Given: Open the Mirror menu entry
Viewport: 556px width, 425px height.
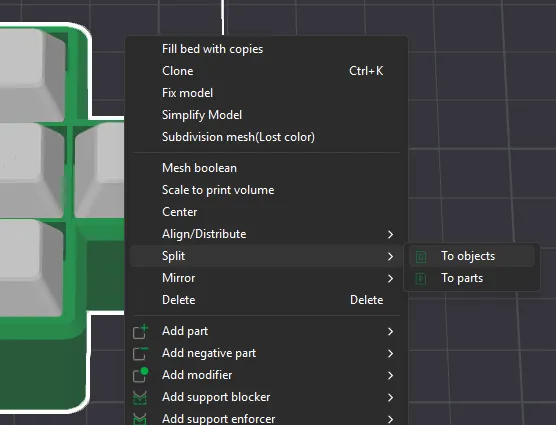Looking at the screenshot, I should click(x=266, y=278).
